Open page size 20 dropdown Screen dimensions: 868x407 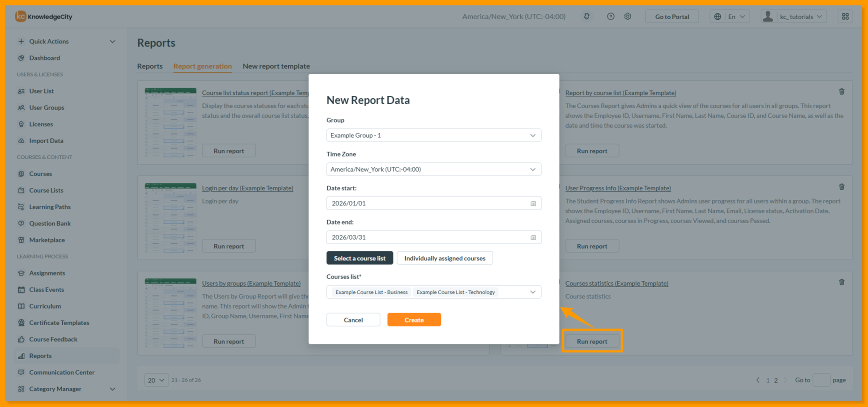156,380
